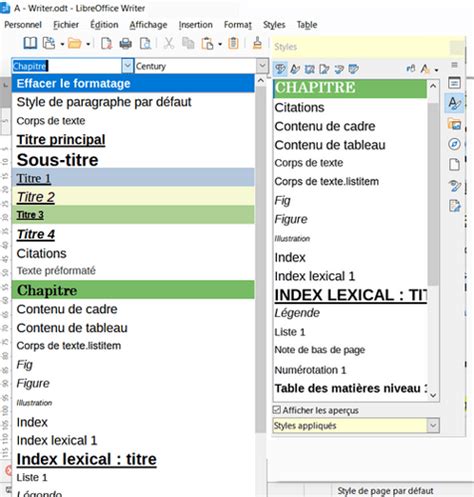
Task: Click the Open folder icon
Action: click(x=75, y=43)
